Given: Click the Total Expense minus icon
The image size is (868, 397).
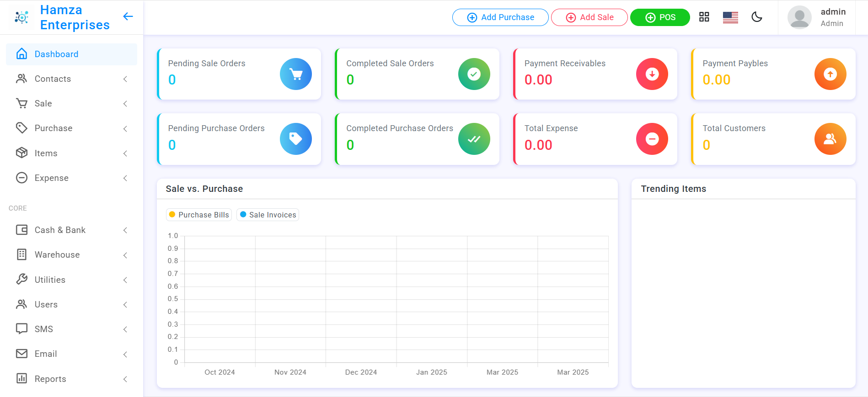Looking at the screenshot, I should [652, 139].
